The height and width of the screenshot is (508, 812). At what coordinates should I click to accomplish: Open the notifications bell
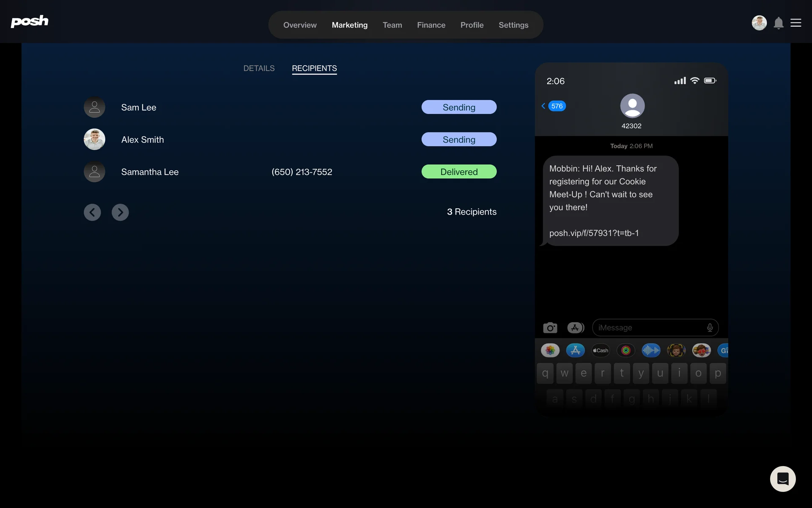click(x=778, y=23)
